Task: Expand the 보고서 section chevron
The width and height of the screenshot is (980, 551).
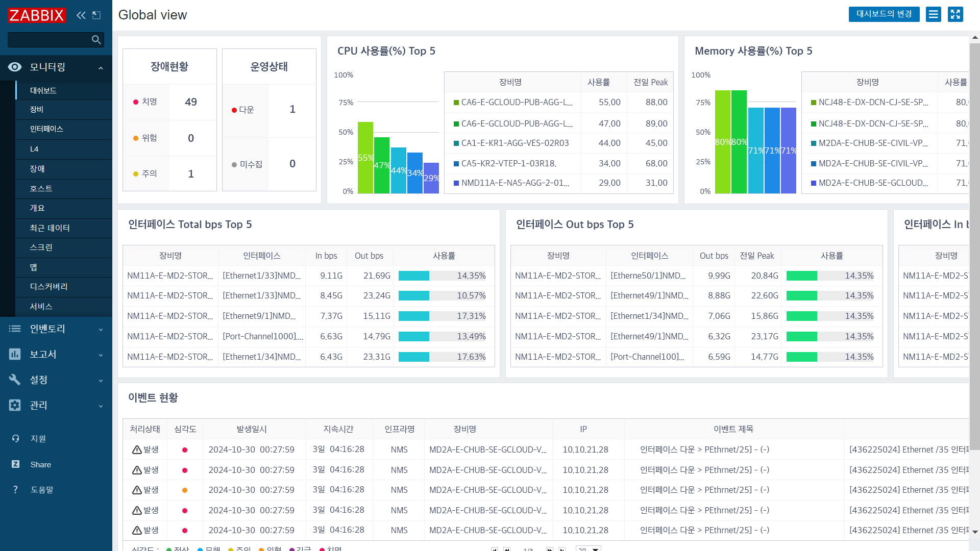Action: [101, 355]
